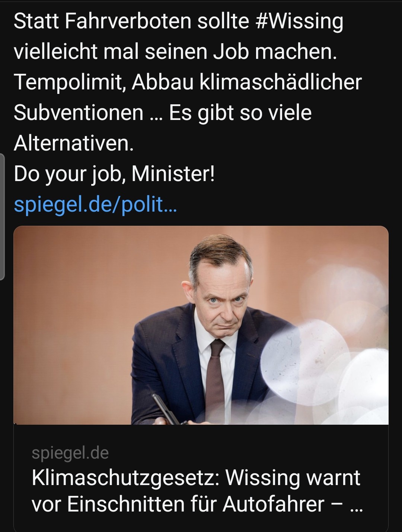Tap the "Tempolimit, Abbau klimaschädlicher" line
This screenshot has height=532, width=402.
pos(188,82)
